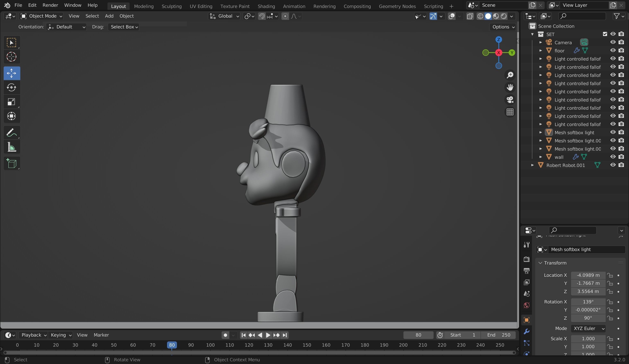Switch to the Sculpting workspace tab
The image size is (629, 364).
pyautogui.click(x=171, y=6)
